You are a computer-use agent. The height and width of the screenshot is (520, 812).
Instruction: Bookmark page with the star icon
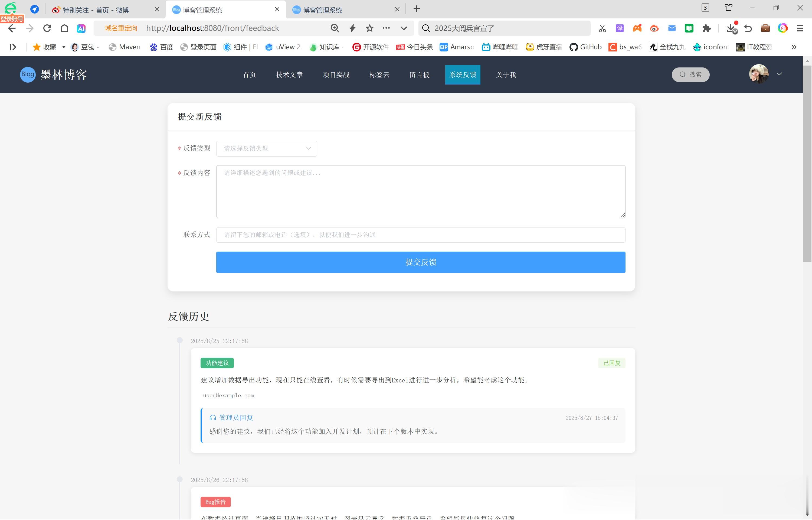(369, 28)
